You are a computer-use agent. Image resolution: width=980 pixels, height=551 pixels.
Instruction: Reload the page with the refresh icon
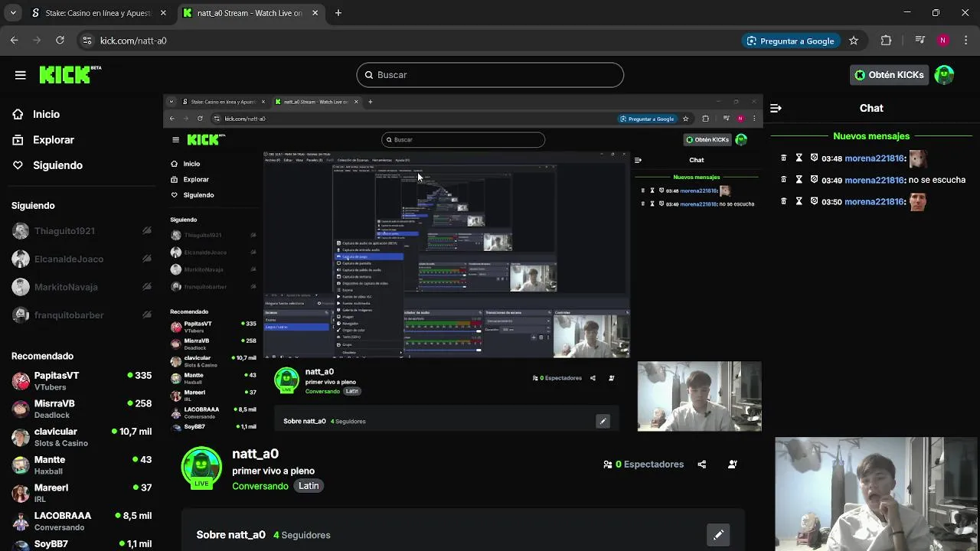60,41
